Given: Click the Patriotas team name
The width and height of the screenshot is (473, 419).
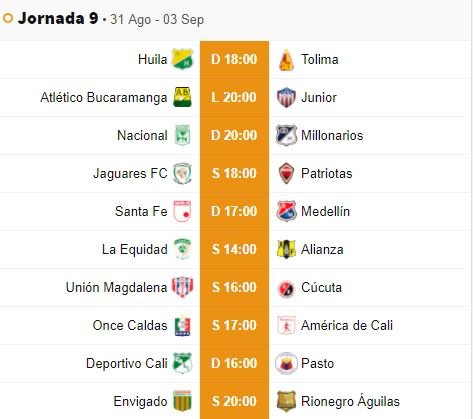Looking at the screenshot, I should (327, 173).
